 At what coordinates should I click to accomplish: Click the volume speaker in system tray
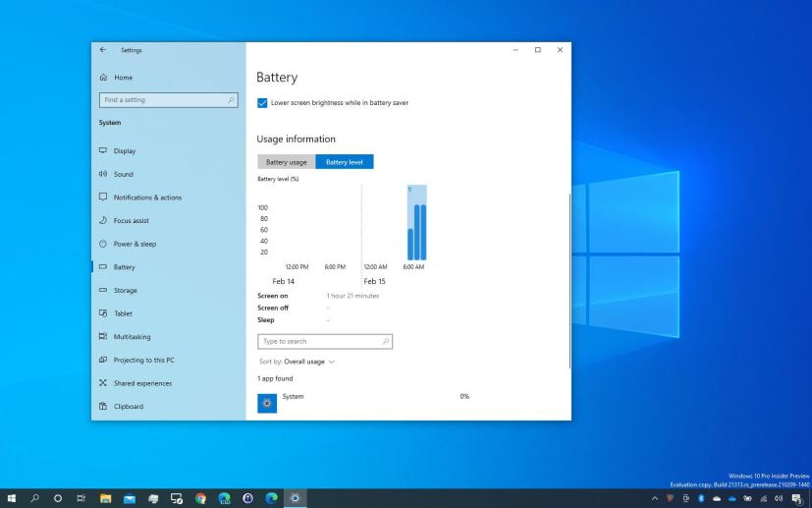click(x=779, y=499)
